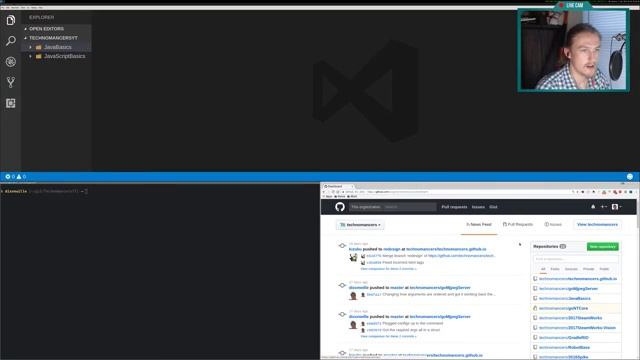This screenshot has width=640, height=360.
Task: Open the Explorer view in VS Code activity bar
Action: click(x=11, y=20)
